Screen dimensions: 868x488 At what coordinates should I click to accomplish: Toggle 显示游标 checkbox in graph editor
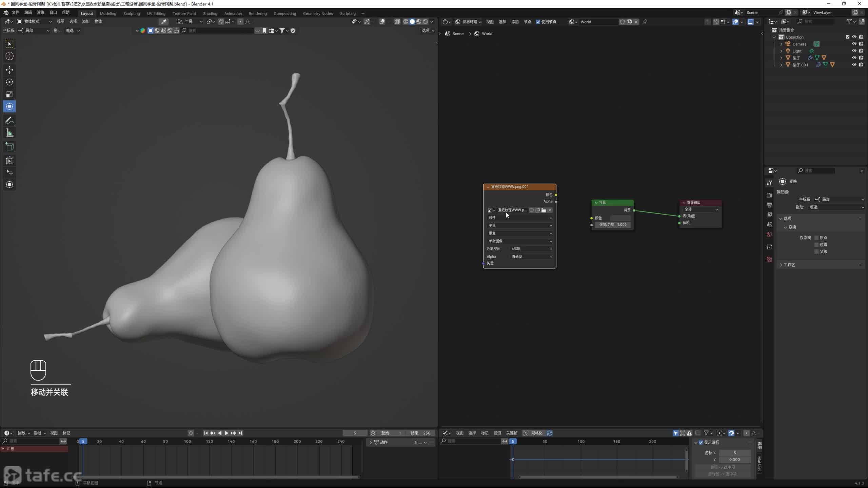point(701,442)
